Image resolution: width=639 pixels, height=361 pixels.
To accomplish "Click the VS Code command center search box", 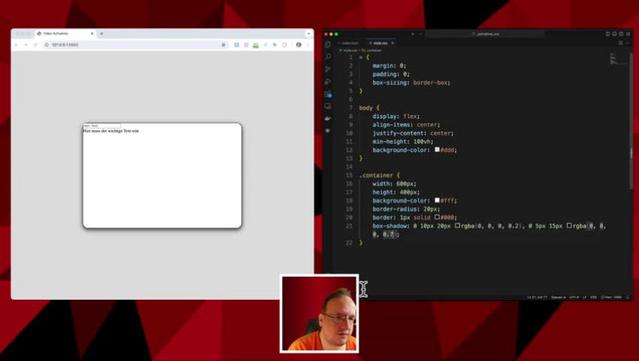I will 484,34.
